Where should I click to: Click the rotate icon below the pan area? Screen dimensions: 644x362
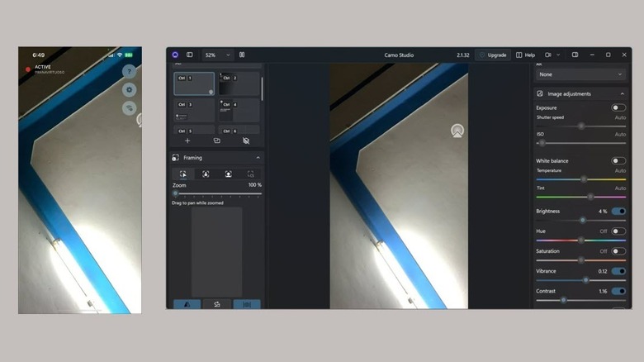click(216, 304)
